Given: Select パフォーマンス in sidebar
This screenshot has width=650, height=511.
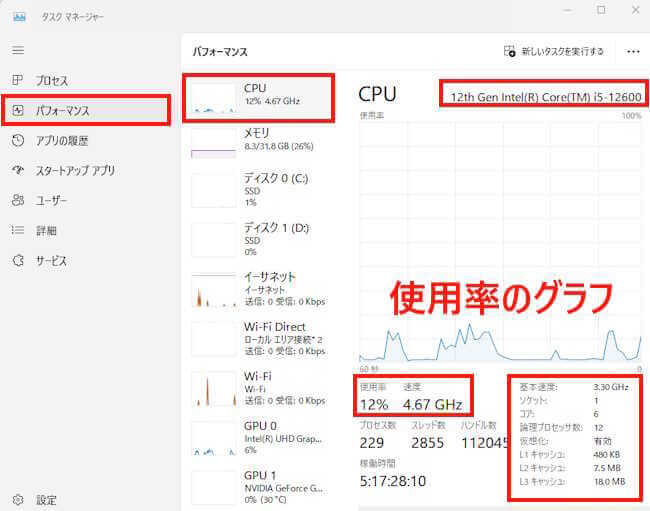Looking at the screenshot, I should 86,110.
